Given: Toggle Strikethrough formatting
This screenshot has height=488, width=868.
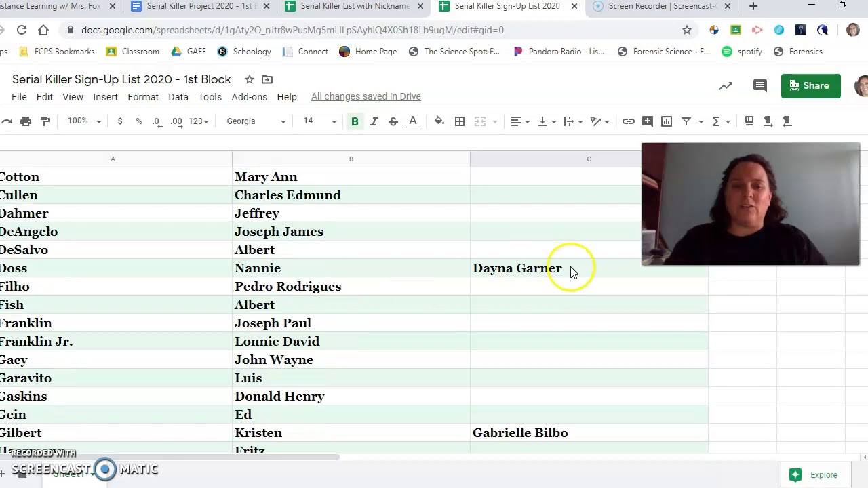Looking at the screenshot, I should (x=393, y=121).
